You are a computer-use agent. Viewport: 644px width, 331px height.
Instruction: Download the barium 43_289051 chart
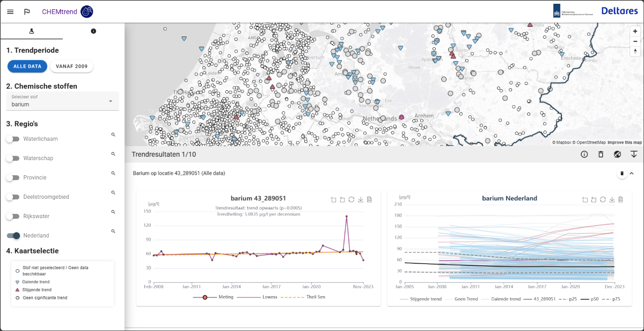361,199
